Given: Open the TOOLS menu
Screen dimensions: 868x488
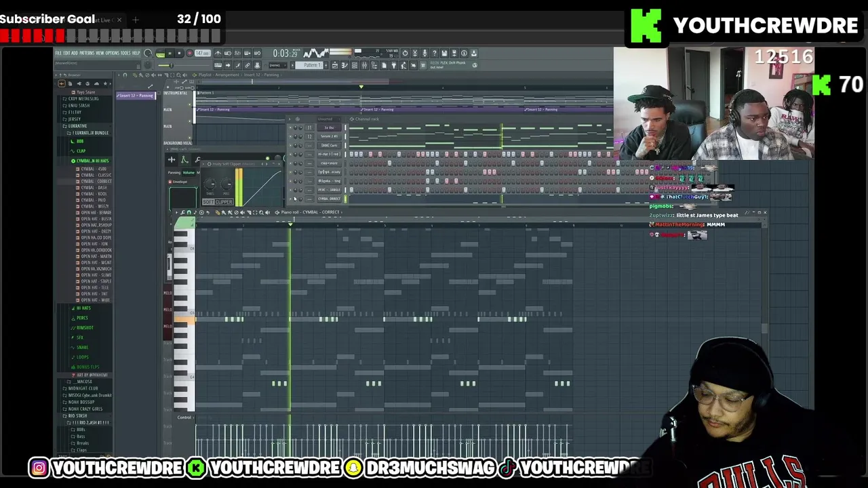Looking at the screenshot, I should [x=125, y=53].
